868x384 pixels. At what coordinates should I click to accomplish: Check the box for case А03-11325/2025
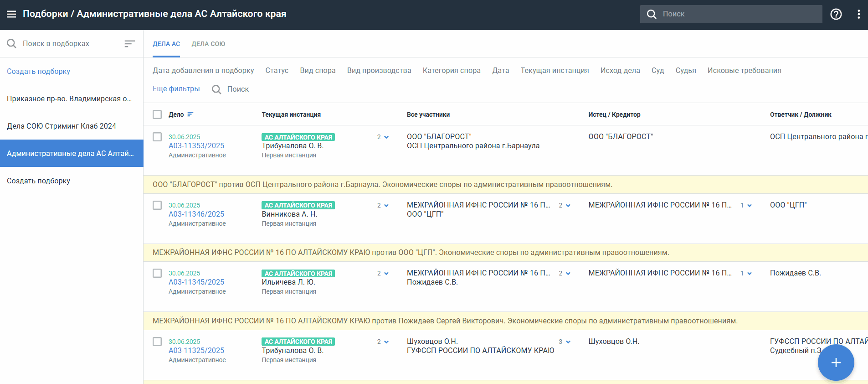point(157,342)
